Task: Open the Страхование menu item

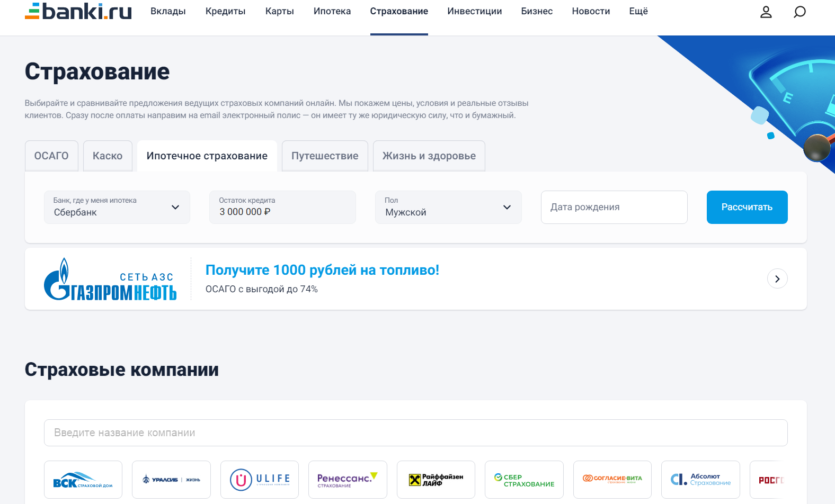Action: (399, 11)
